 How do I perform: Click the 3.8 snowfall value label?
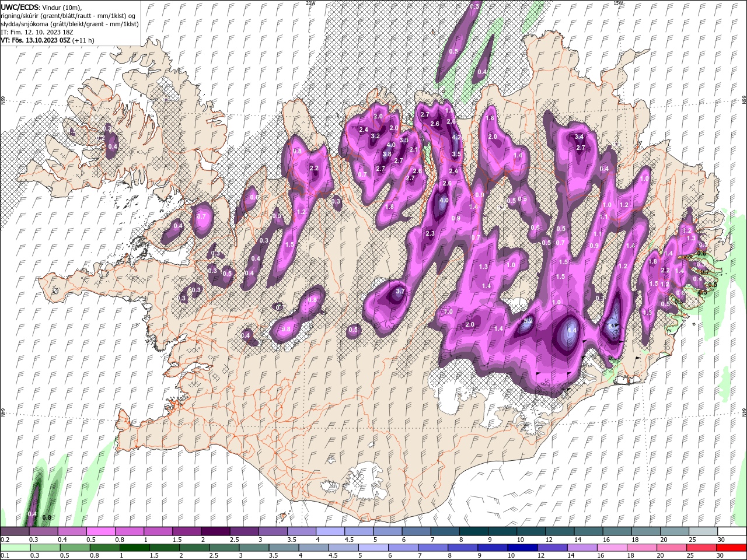(x=387, y=154)
